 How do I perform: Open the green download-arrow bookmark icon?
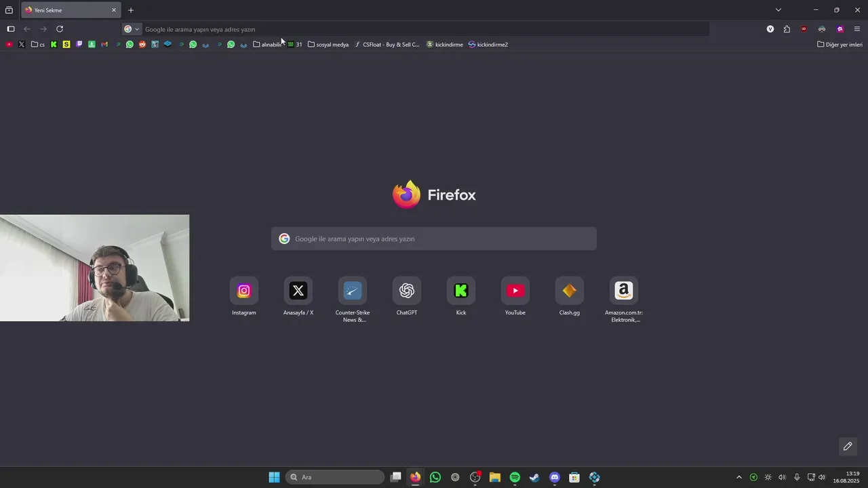click(92, 45)
